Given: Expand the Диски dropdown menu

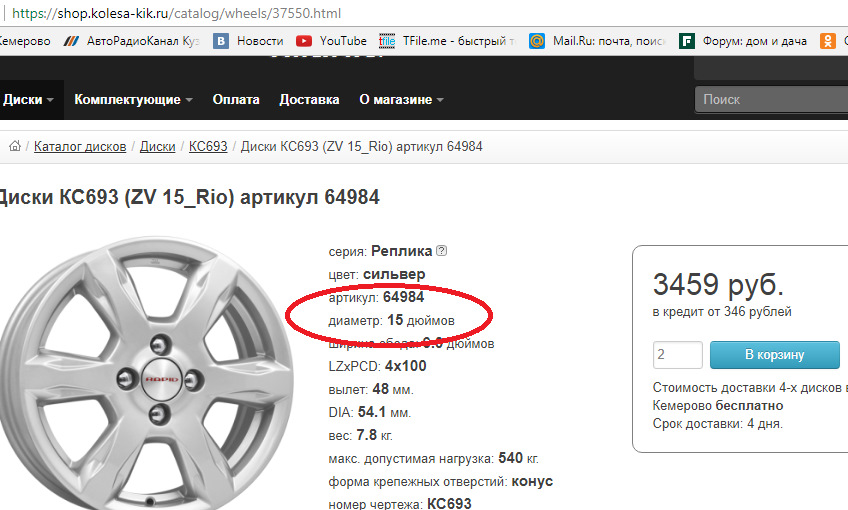Looking at the screenshot, I should click(x=28, y=100).
